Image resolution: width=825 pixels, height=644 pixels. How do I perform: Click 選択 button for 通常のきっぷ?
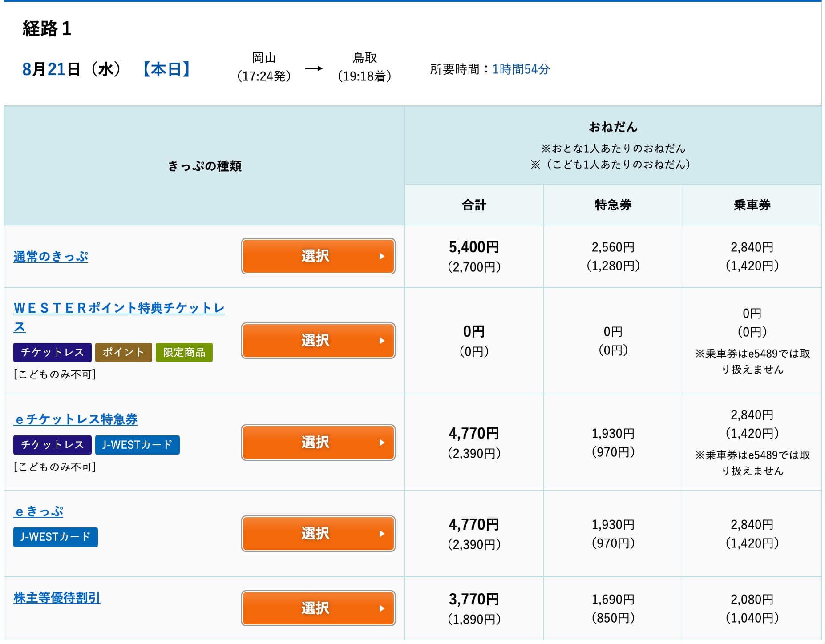(318, 256)
